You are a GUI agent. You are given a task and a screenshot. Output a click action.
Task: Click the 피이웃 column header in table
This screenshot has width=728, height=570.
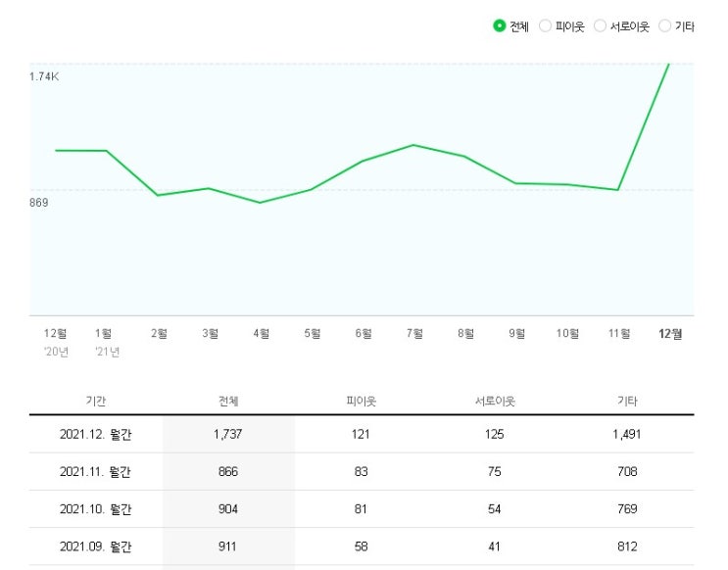point(361,401)
